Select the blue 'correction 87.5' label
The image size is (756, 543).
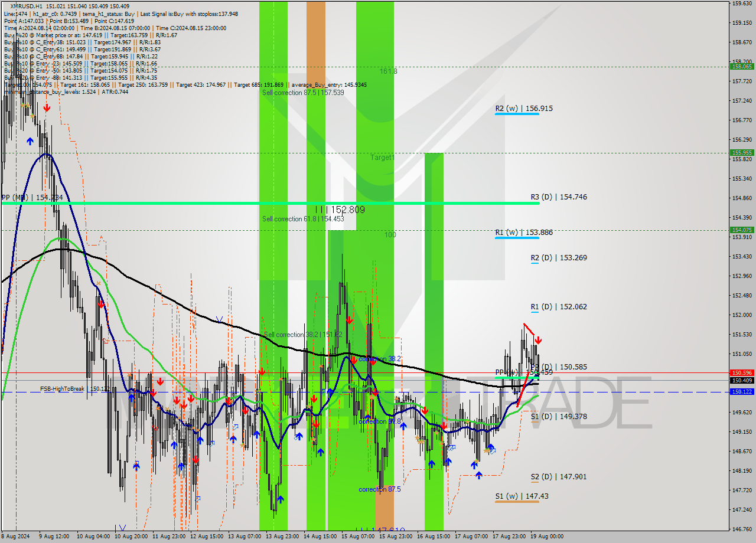[x=380, y=489]
